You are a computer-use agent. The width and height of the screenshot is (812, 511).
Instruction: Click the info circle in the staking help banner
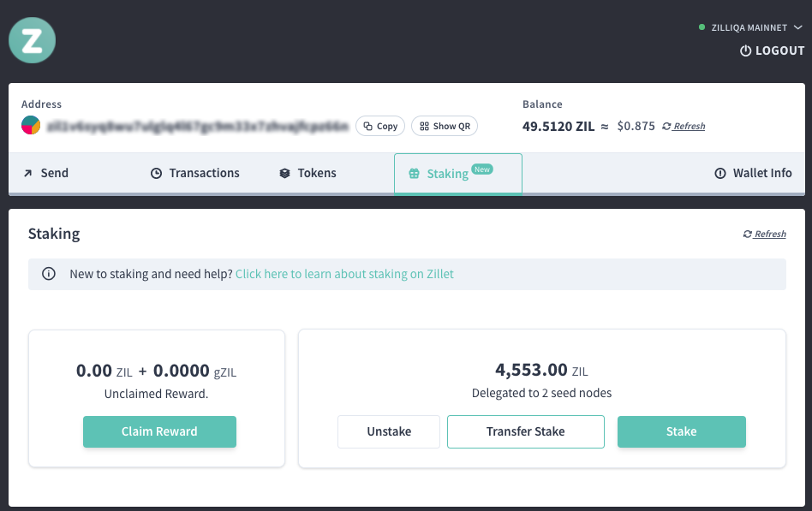[49, 274]
